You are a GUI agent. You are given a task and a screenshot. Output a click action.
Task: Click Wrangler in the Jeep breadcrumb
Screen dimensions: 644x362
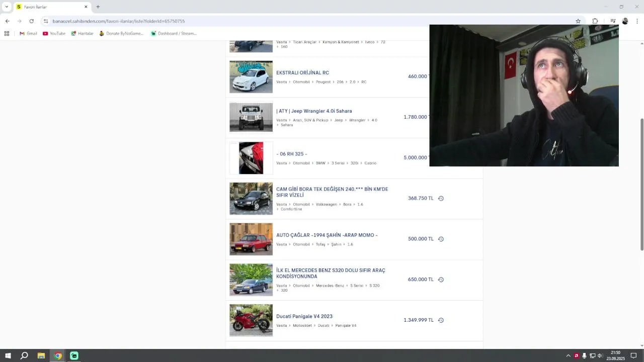pos(357,120)
